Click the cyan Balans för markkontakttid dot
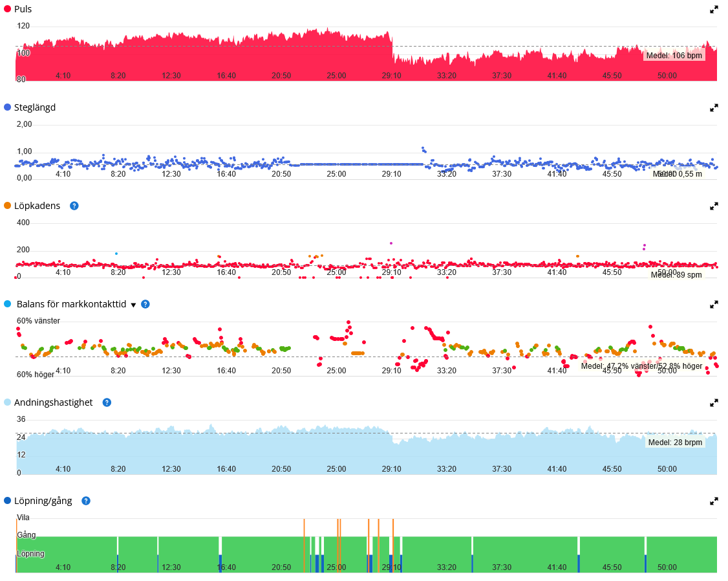The image size is (728, 581). point(7,304)
